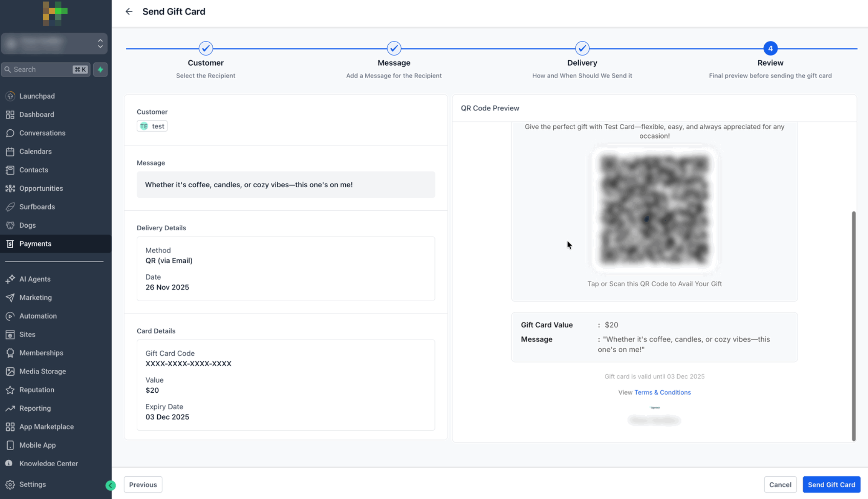This screenshot has width=868, height=499.
Task: Open the Dashboard grid icon
Action: [10, 114]
